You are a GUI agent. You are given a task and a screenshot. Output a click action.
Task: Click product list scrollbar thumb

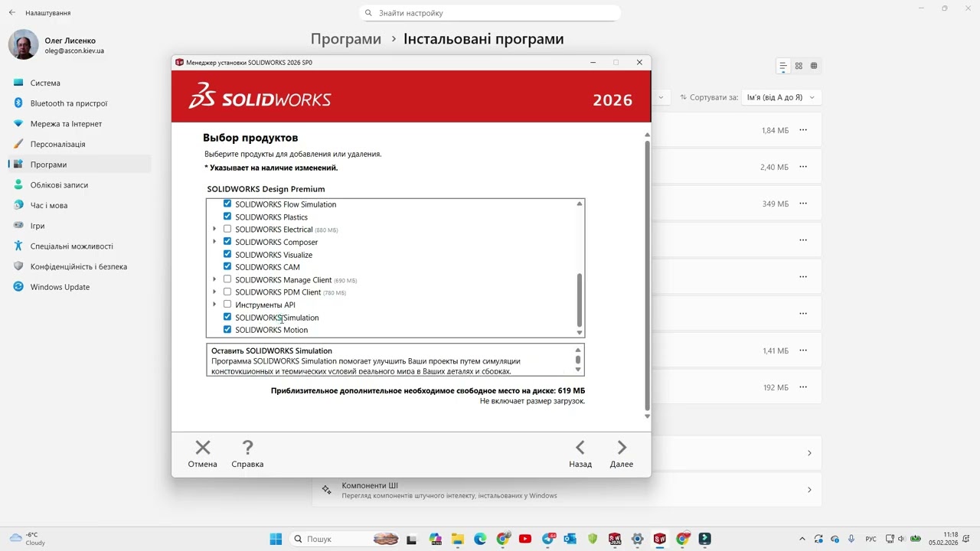pyautogui.click(x=580, y=299)
